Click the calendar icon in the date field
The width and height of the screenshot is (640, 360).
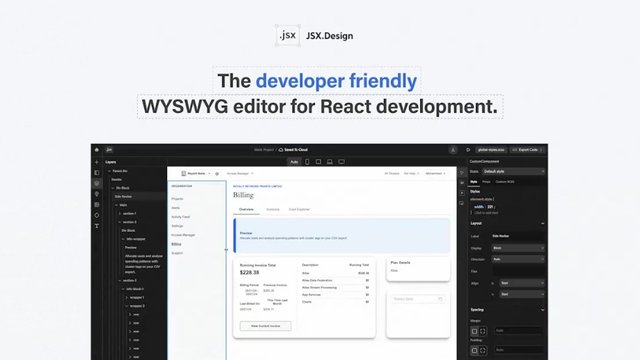click(440, 299)
